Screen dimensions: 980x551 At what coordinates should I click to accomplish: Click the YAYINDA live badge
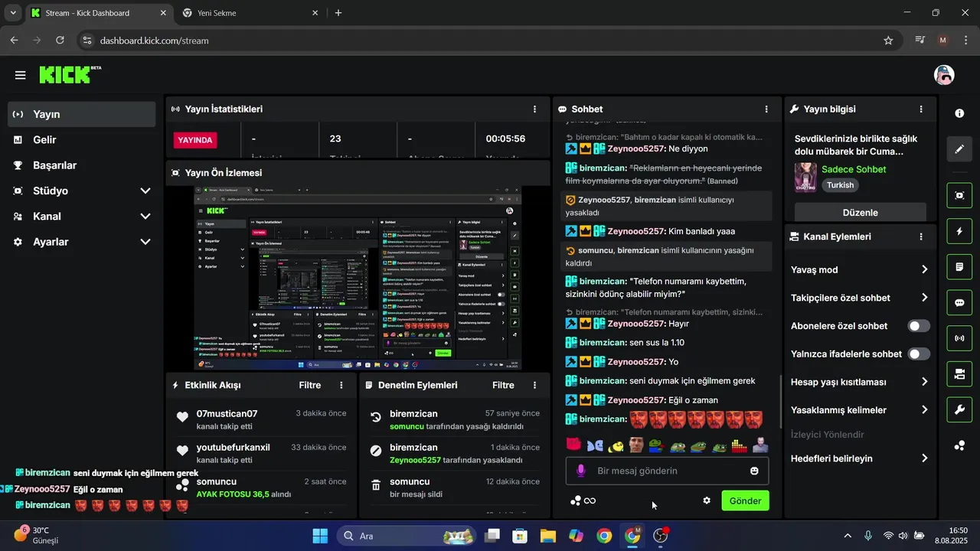click(195, 140)
